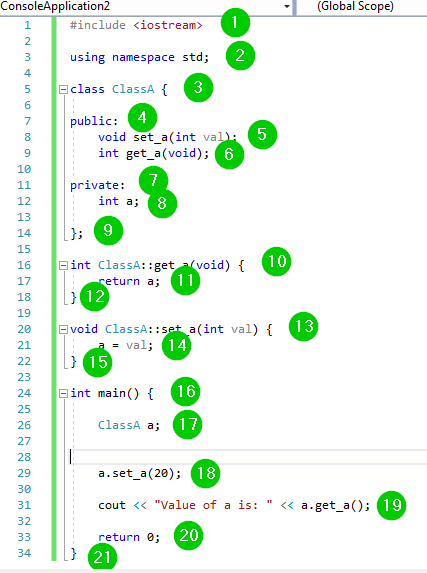Click the 'ClassA a;' declaration in main
Image resolution: width=427 pixels, height=573 pixels.
click(129, 425)
